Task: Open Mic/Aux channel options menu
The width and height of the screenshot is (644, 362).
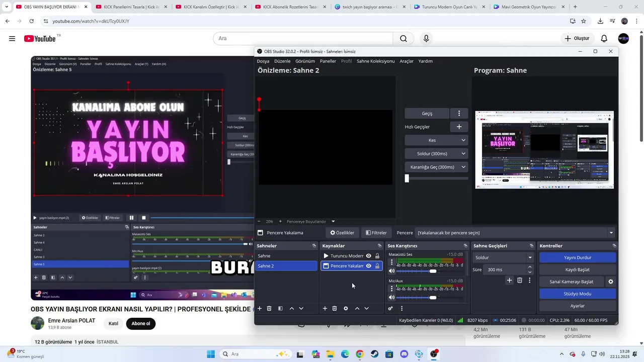Action: click(392, 289)
